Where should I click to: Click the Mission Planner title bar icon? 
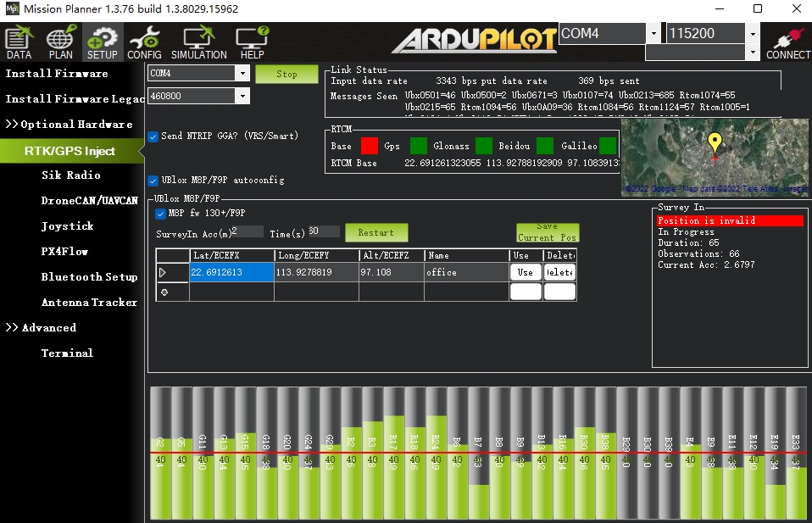[11, 8]
